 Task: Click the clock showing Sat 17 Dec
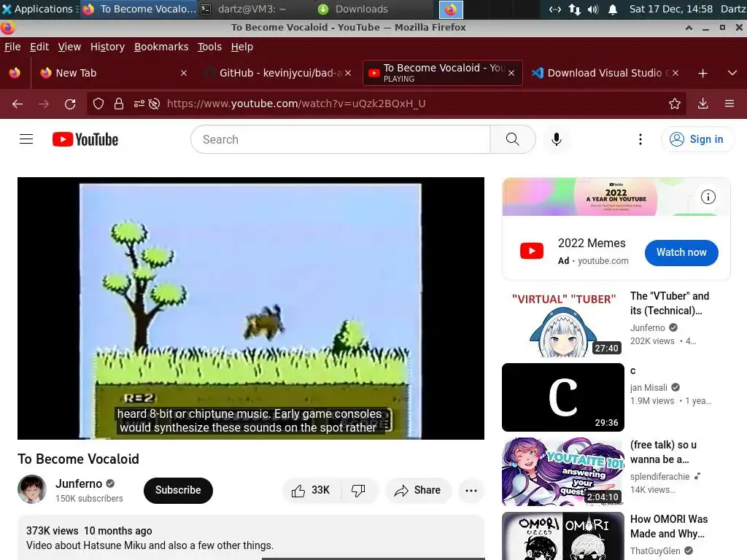(671, 9)
